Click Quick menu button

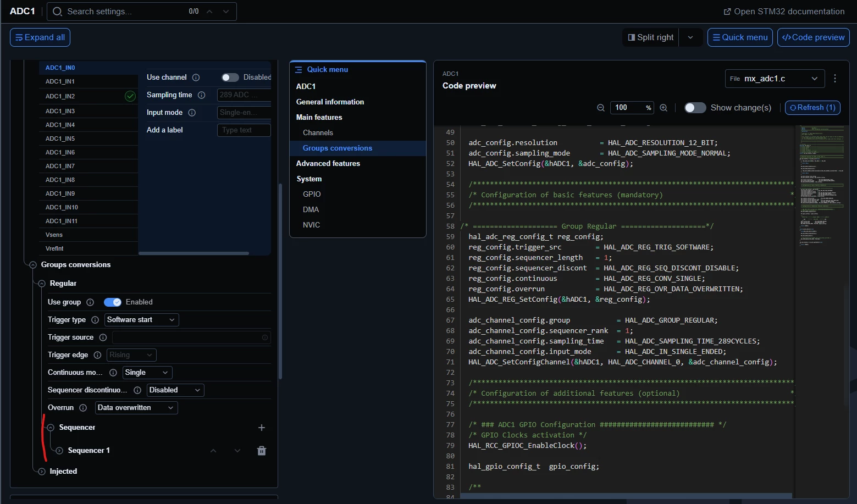click(740, 37)
